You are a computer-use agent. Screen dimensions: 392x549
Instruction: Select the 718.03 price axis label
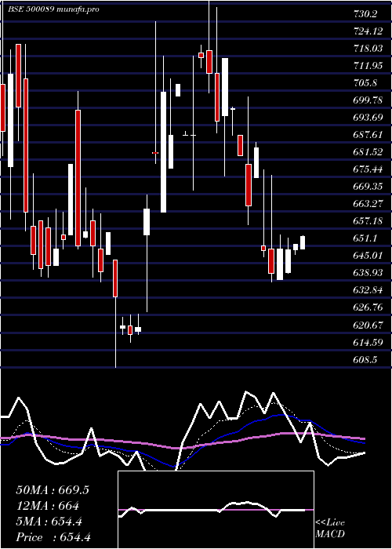pos(368,49)
